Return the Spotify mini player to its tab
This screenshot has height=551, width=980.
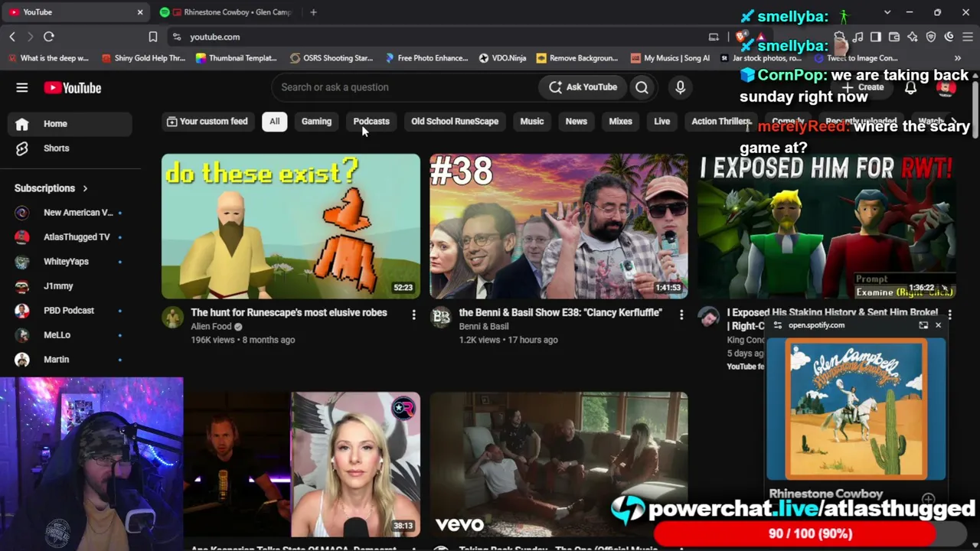[x=923, y=325]
